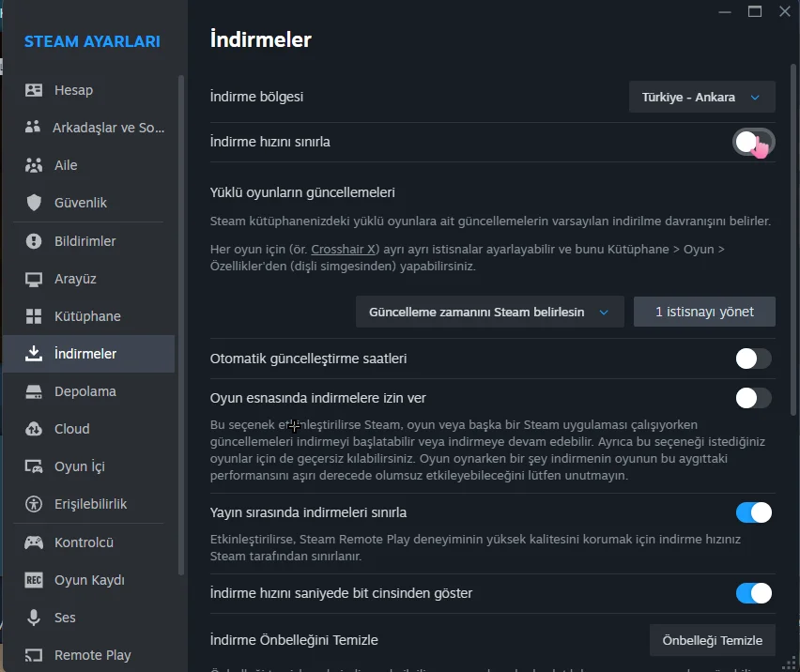Click the Oyun İçi label in sidebar
Viewport: 800px width, 672px height.
(80, 466)
